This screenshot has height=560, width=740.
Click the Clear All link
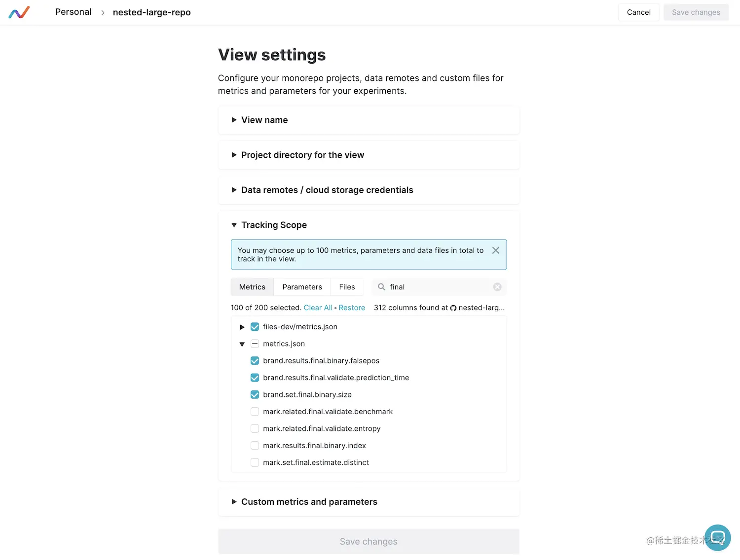coord(318,307)
